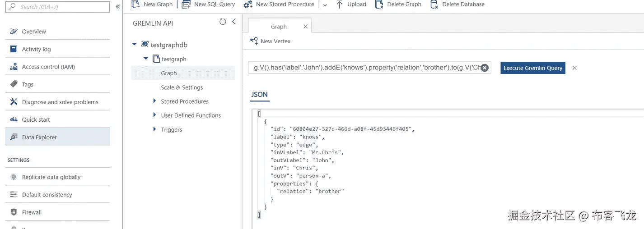Screen dimensions: 644x229
Task: Click the New Vertex icon
Action: 254,41
